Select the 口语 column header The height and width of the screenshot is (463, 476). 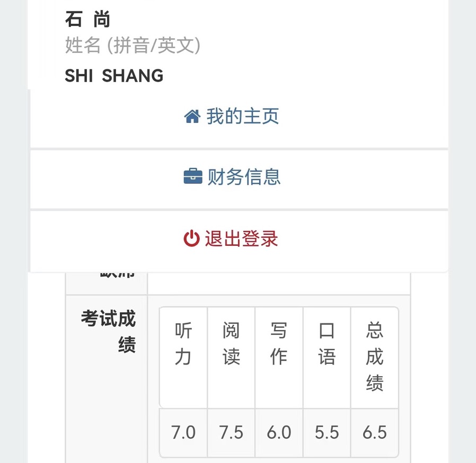coord(327,344)
